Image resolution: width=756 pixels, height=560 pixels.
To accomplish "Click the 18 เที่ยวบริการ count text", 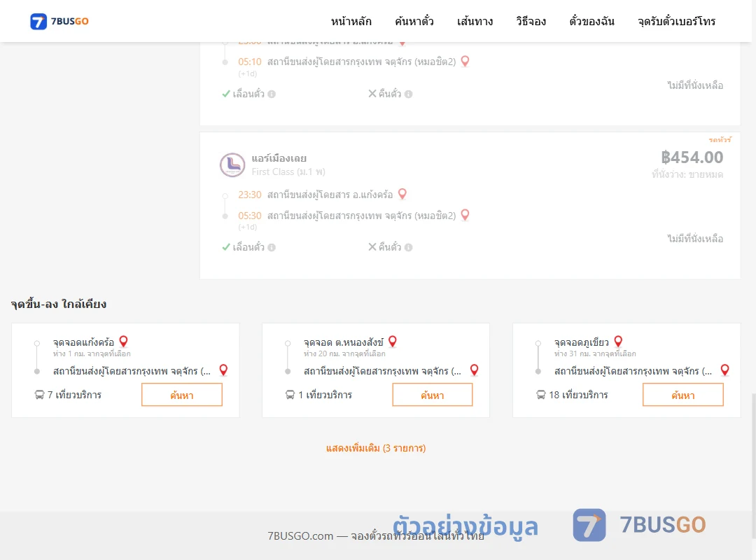I will click(x=578, y=395).
